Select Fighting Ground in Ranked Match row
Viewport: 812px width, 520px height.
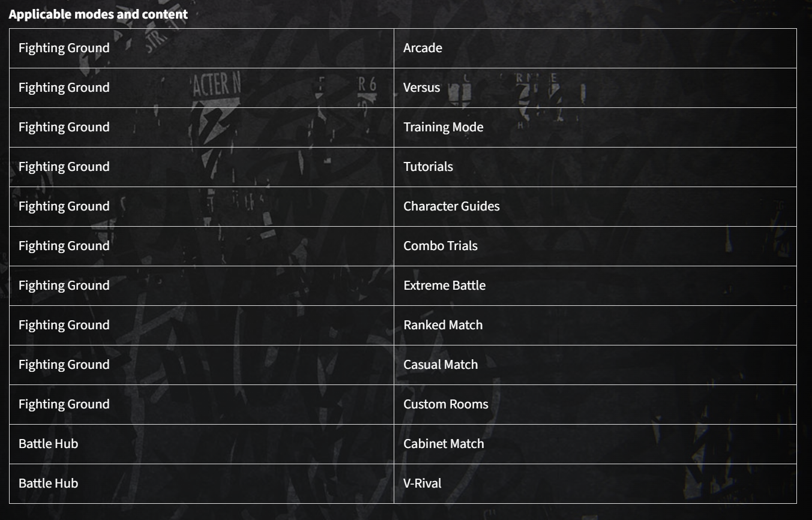click(x=64, y=325)
